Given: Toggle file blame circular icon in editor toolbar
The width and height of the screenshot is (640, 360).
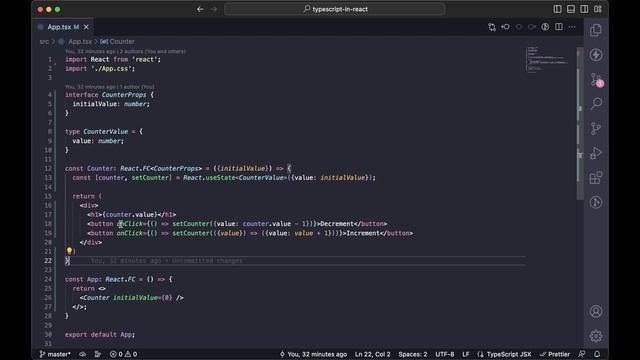Looking at the screenshot, I should coord(545,27).
